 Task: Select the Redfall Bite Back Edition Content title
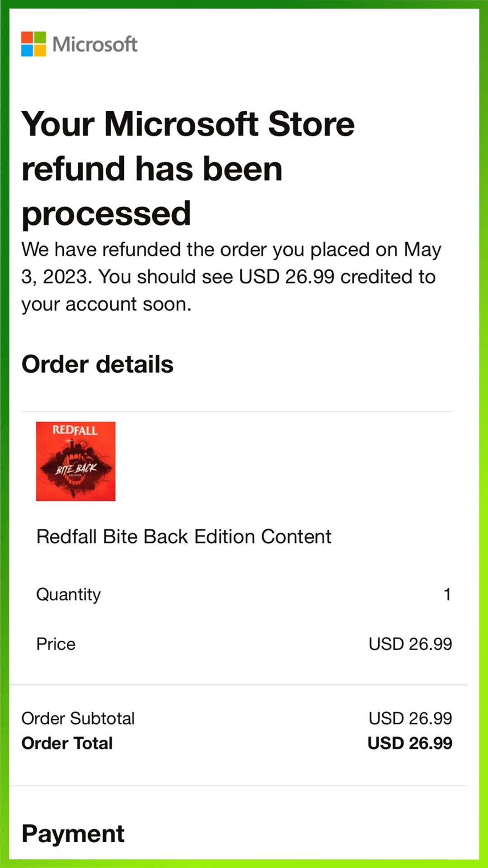pyautogui.click(x=183, y=537)
